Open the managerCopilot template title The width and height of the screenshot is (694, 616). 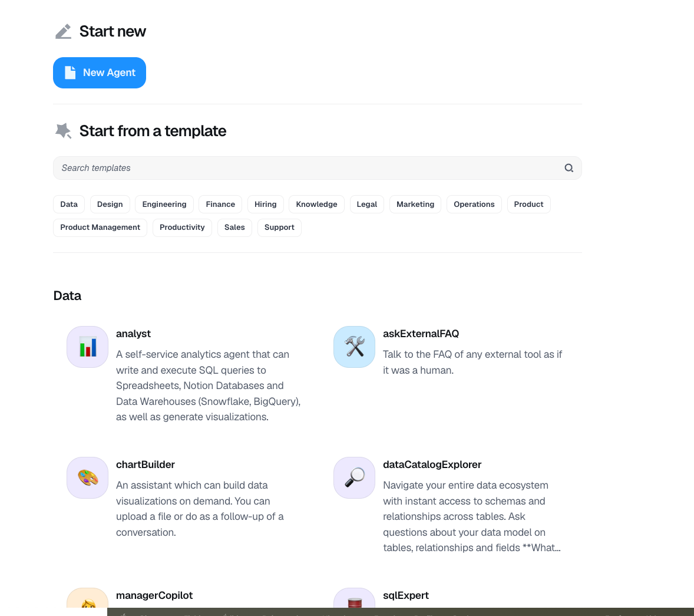point(154,595)
